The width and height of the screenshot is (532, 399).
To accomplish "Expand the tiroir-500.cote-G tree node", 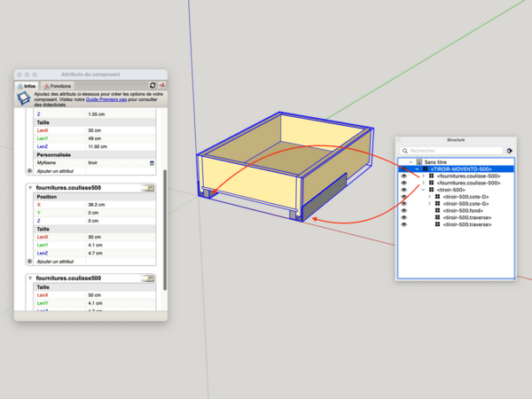I will point(429,203).
